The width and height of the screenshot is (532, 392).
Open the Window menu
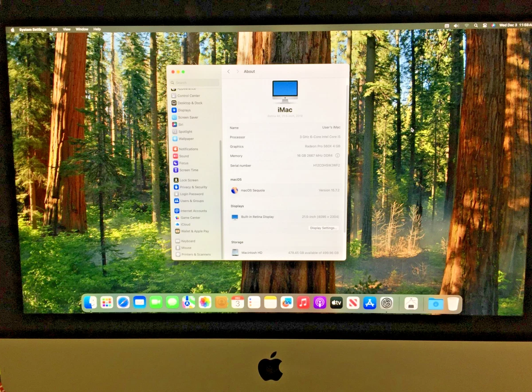[82, 29]
